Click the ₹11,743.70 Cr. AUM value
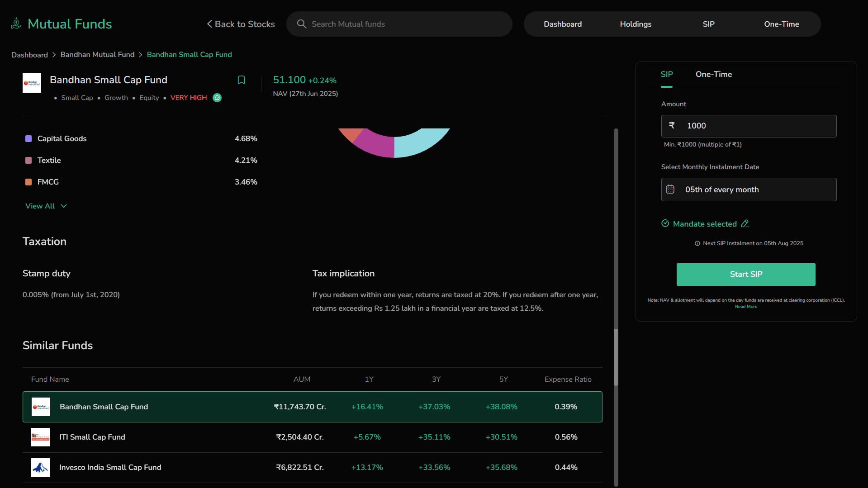The width and height of the screenshot is (868, 488). coord(300,407)
